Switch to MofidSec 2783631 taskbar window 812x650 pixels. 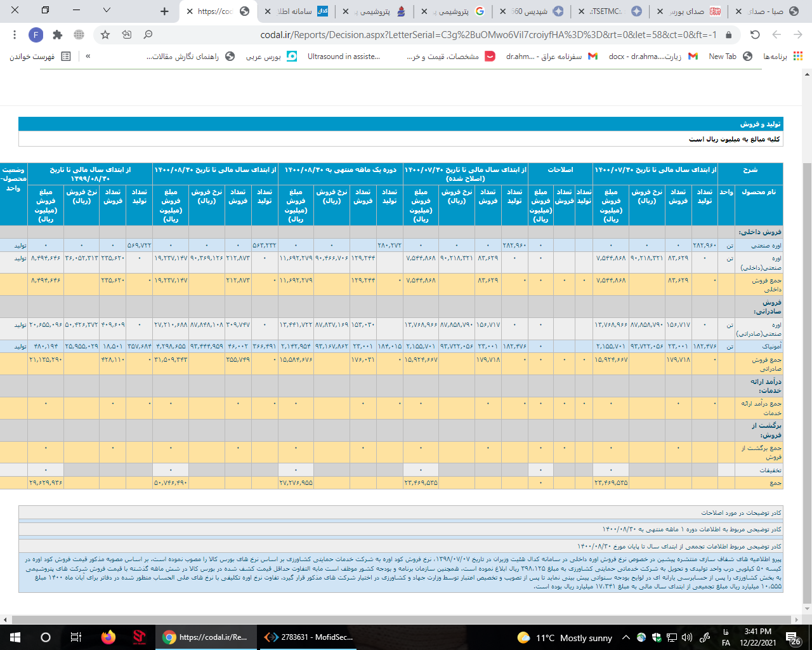(x=310, y=637)
